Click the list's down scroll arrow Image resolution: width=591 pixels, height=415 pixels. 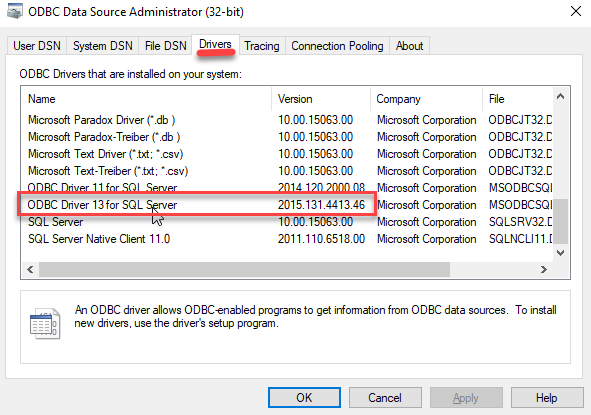coord(560,253)
